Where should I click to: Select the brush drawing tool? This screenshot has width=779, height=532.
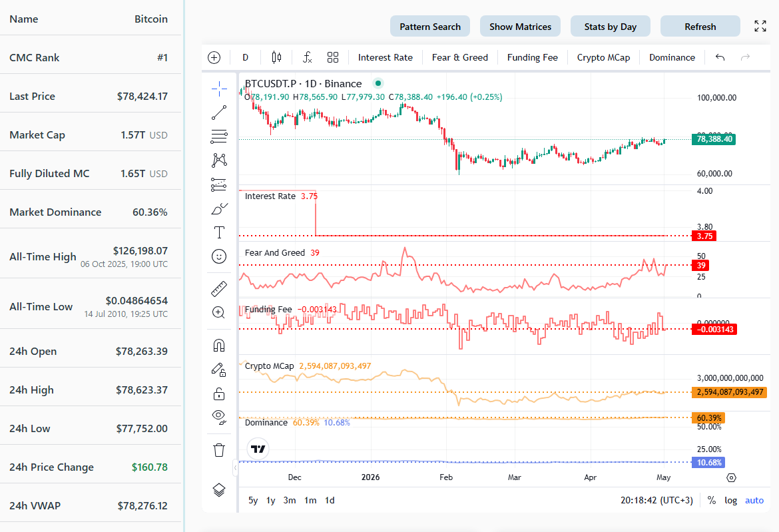219,208
